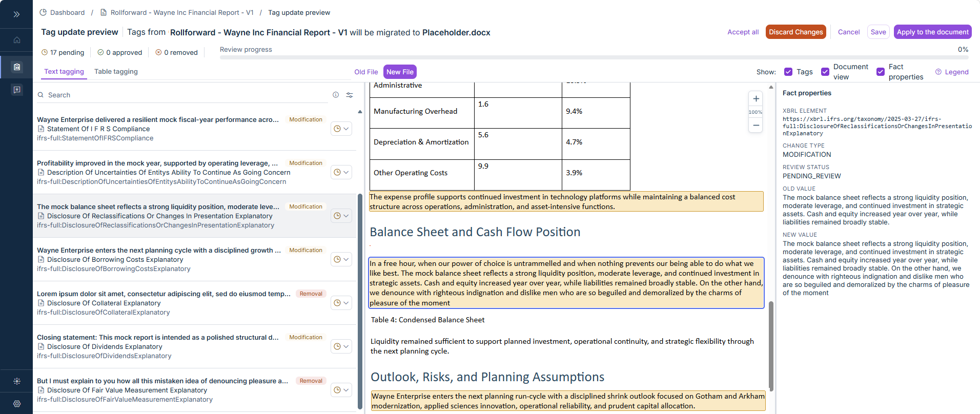
Task: Click Accept all
Action: (743, 32)
